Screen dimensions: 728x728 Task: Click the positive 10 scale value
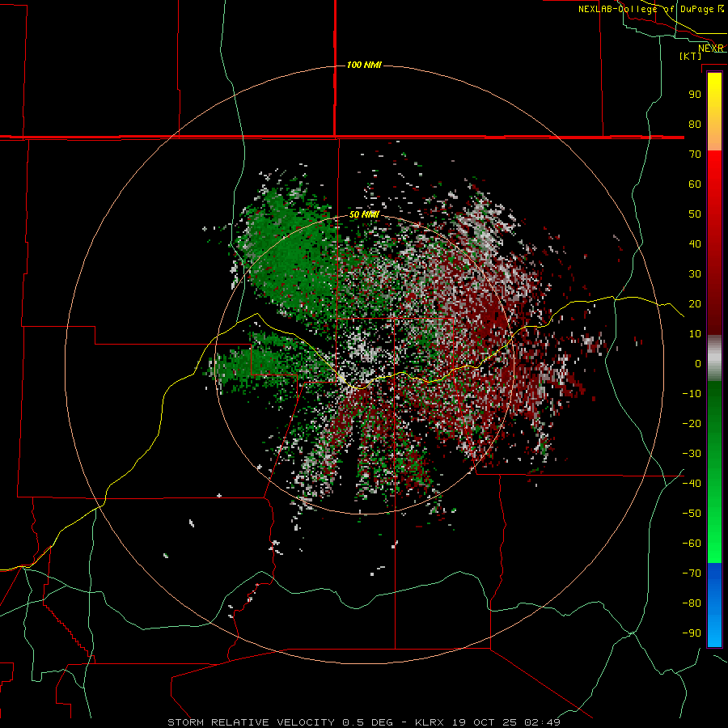click(x=695, y=334)
